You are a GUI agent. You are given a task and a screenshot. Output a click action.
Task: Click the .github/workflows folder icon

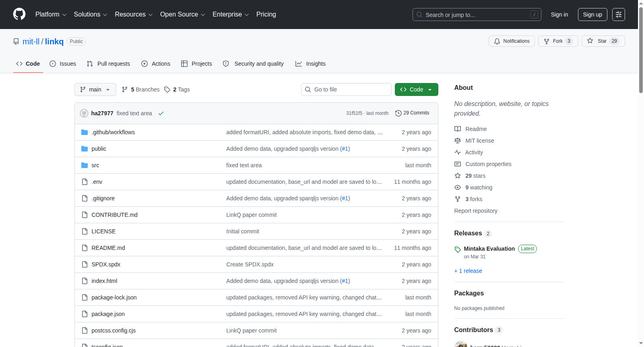click(85, 132)
